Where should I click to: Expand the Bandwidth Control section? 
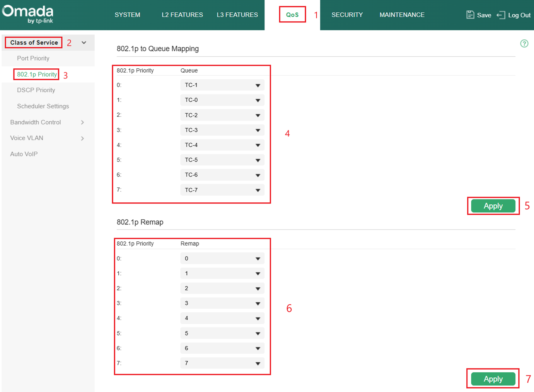[x=36, y=122]
